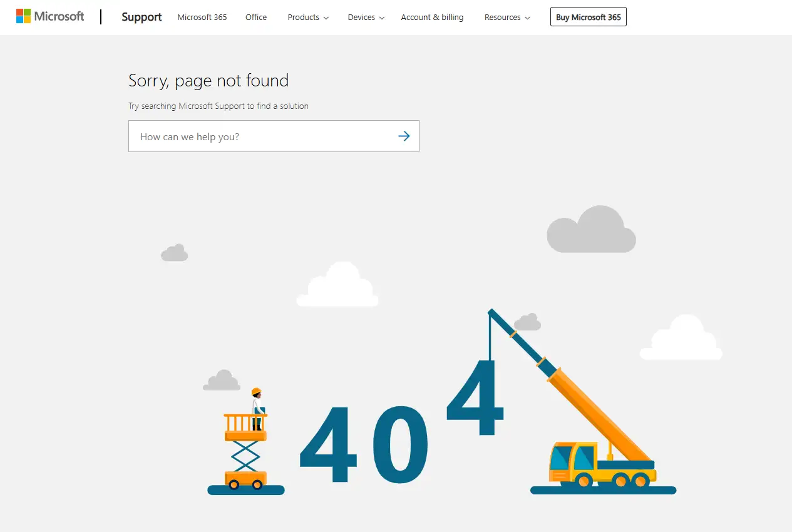Image resolution: width=792 pixels, height=532 pixels.
Task: Click the 'Sorry, page not found' heading
Action: coord(208,81)
